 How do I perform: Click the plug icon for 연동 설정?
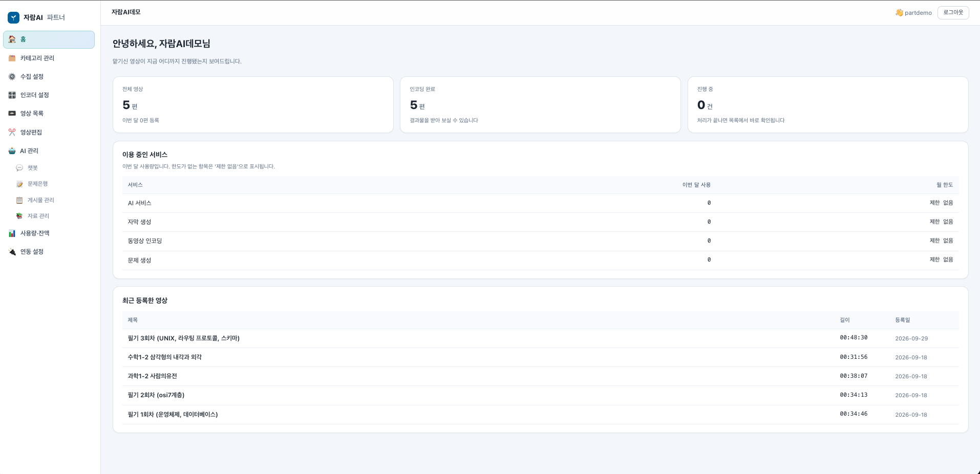tap(12, 252)
